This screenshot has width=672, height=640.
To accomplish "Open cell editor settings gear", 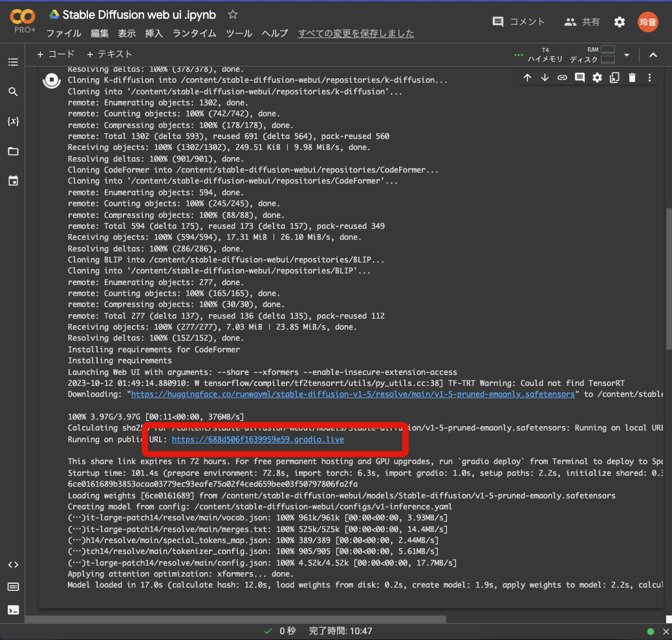I will point(597,78).
